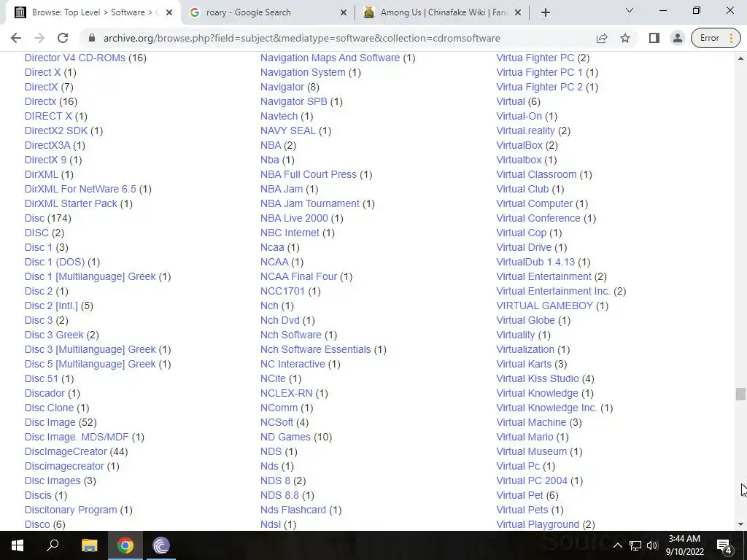Open the Disc Image link
The height and width of the screenshot is (560, 747).
coord(50,422)
